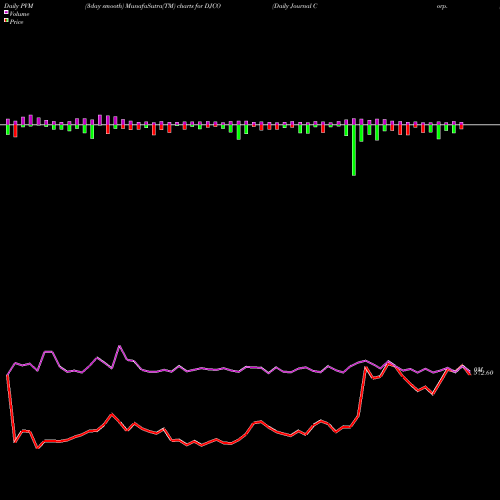This screenshot has height=500, width=500.
Task: Select the 'Volume' legend label
Action: click(19, 14)
